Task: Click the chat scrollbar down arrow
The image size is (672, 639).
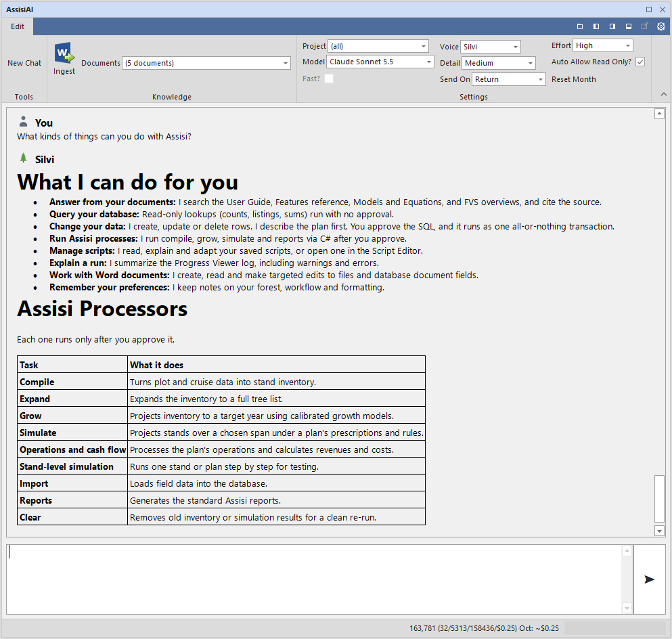Action: coord(659,531)
